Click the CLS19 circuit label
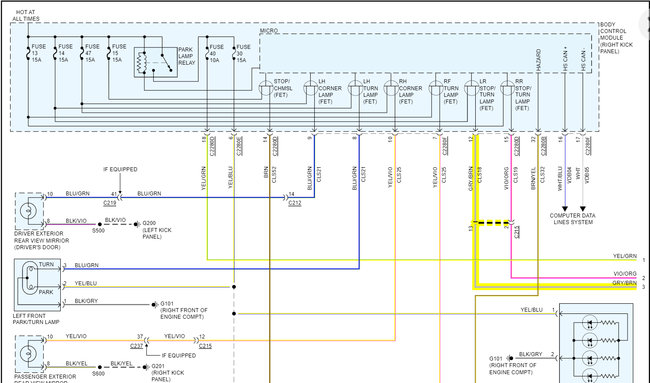Screen dimensions: 650x383 coord(516,175)
